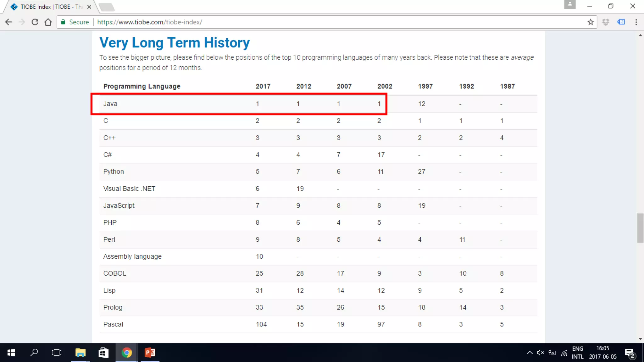Viewport: 644px width, 362px height.
Task: Go to the browser home page
Action: click(x=48, y=22)
